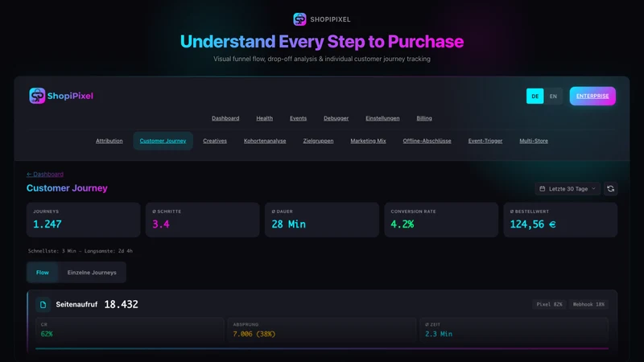Open Einstellungen settings
The image size is (644, 362).
click(382, 118)
